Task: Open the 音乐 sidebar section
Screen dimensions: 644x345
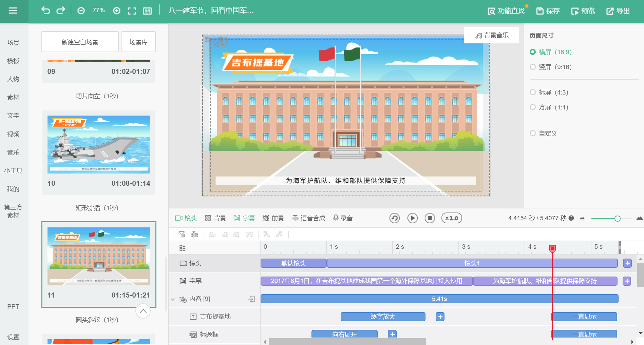Action: 13,152
